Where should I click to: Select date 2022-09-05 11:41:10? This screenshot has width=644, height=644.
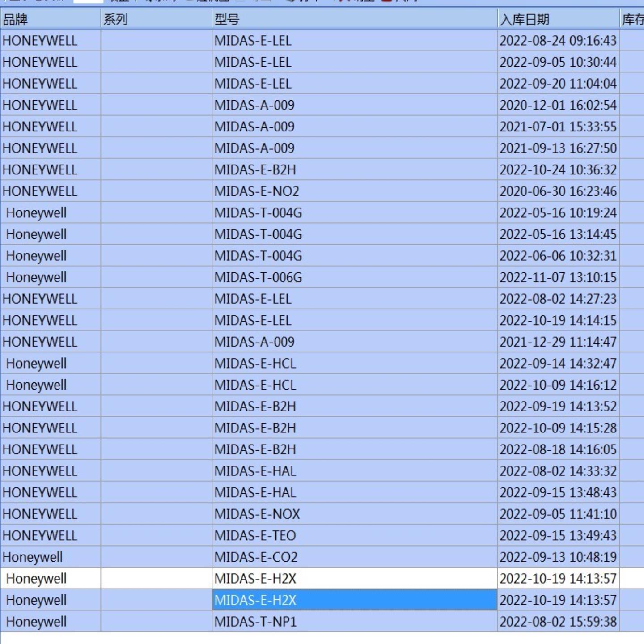[x=559, y=514]
